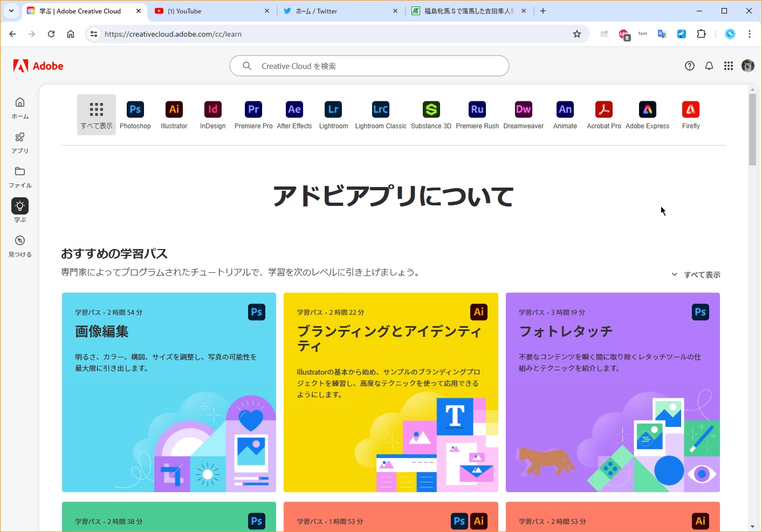Click the Lightroom app icon
Viewport: 762px width, 532px height.
coord(333,115)
